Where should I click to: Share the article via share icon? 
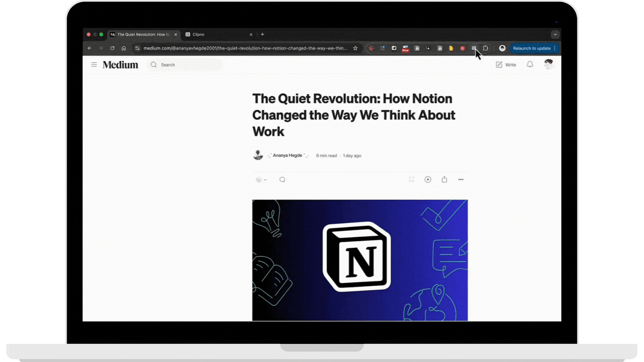click(444, 179)
